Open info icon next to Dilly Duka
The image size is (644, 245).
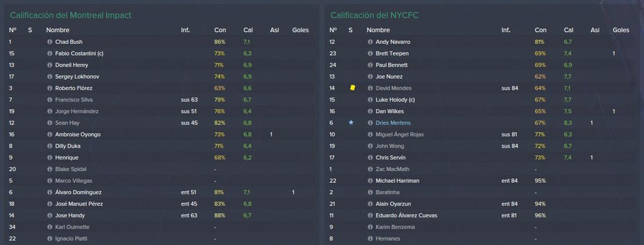click(50, 146)
